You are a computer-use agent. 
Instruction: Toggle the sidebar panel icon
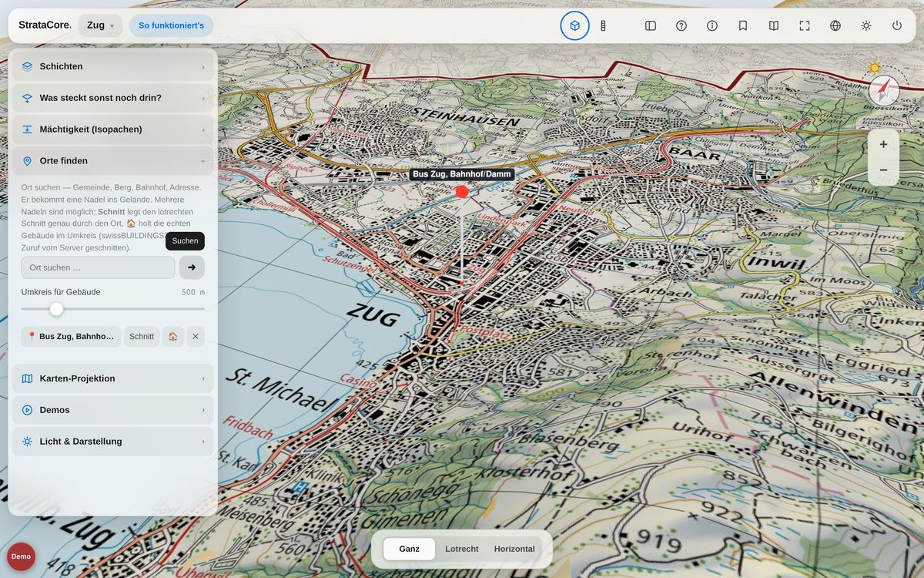pos(651,25)
